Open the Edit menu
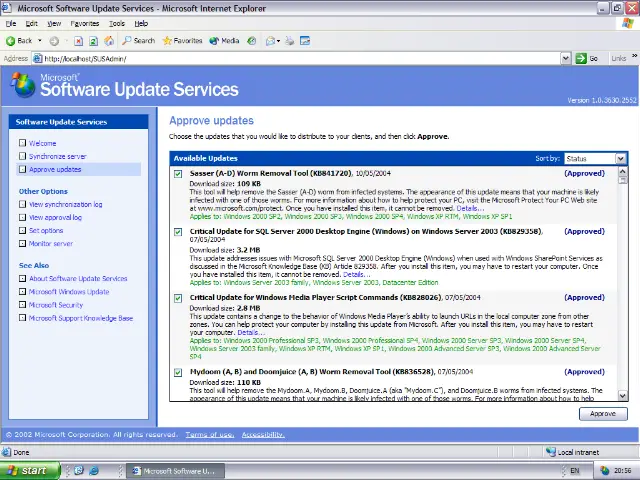This screenshot has height=480, width=640. [31, 24]
